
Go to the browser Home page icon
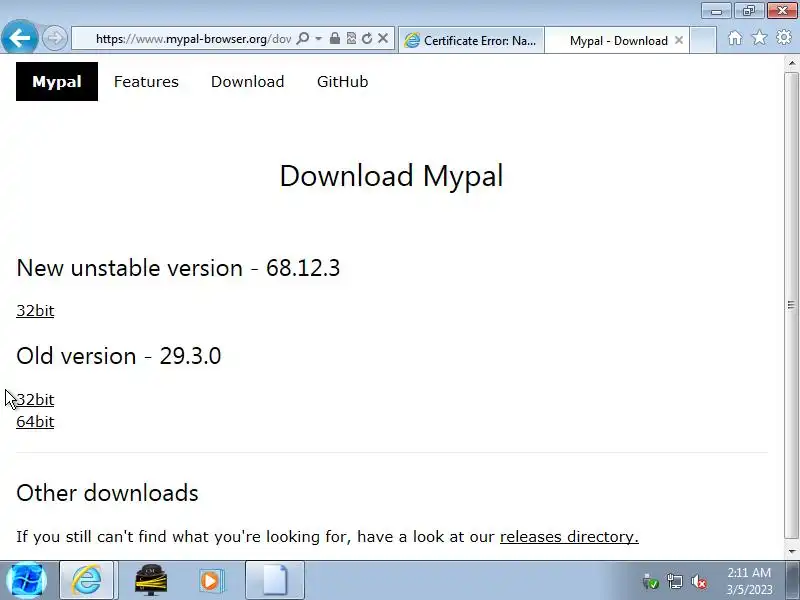(735, 38)
